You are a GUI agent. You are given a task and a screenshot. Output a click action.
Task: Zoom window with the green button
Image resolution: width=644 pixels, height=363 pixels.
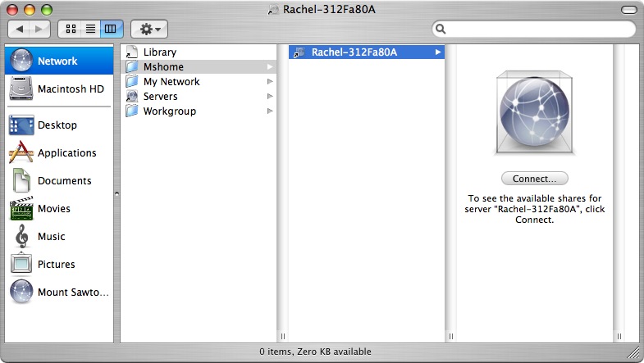pyautogui.click(x=47, y=10)
